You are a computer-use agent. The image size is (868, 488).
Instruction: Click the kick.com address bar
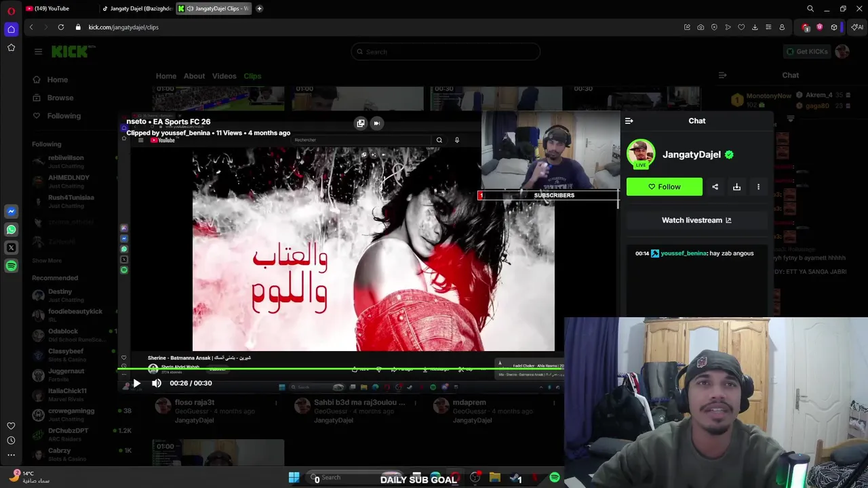pyautogui.click(x=123, y=27)
